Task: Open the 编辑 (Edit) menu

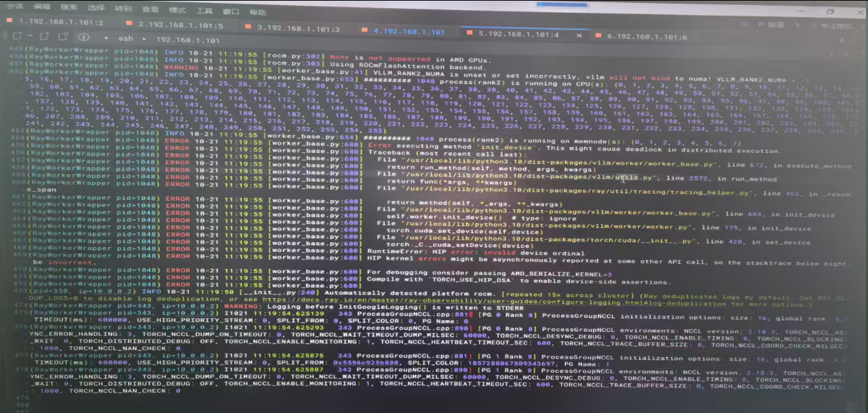Action: [42, 6]
